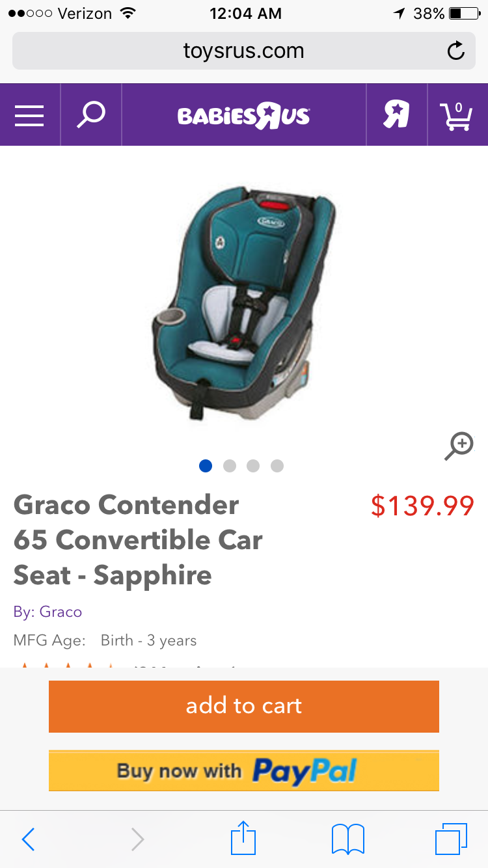488x868 pixels.
Task: Select the fourth image carousel dot
Action: [x=277, y=466]
